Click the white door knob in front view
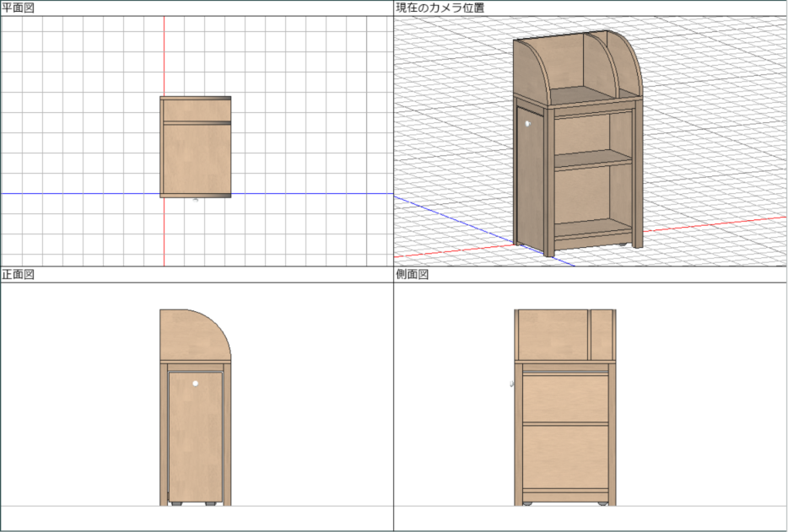Viewport: 788px width, 532px height. 195,384
